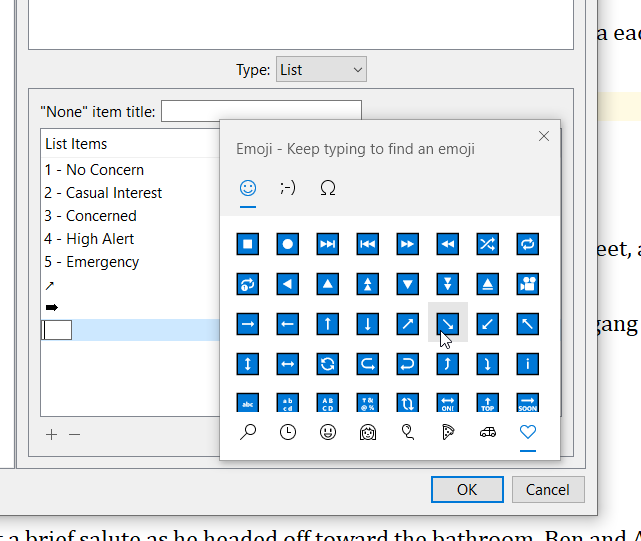The width and height of the screenshot is (641, 541).
Task: Insert the up-left arrow emoji
Action: point(528,324)
